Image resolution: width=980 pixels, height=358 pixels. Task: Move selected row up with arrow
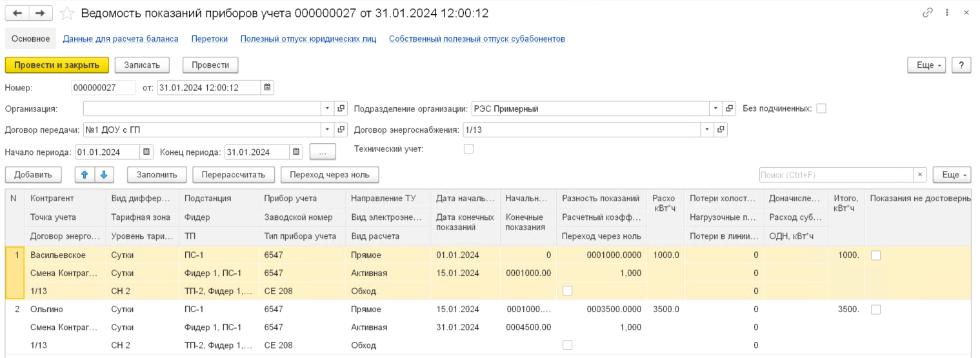(x=85, y=175)
